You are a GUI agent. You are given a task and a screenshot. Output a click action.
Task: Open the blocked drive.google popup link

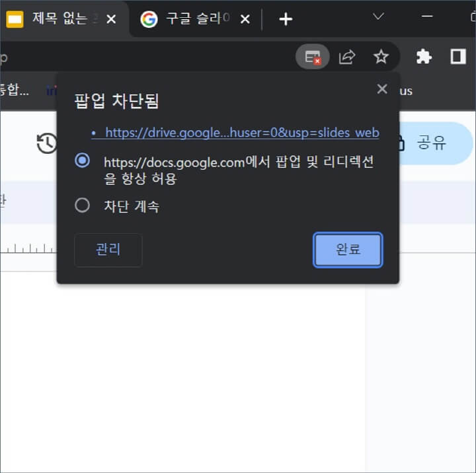pos(235,133)
